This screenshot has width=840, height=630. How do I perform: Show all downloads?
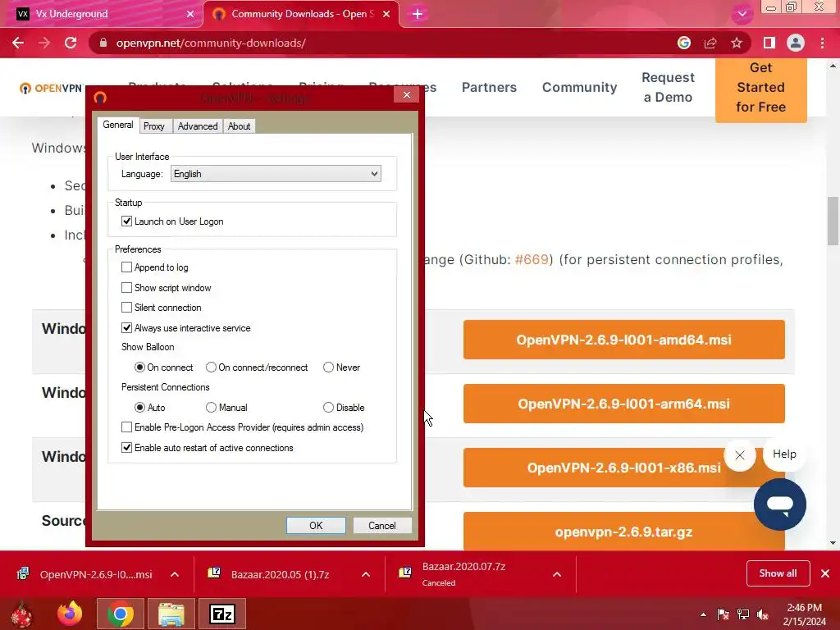pyautogui.click(x=778, y=573)
